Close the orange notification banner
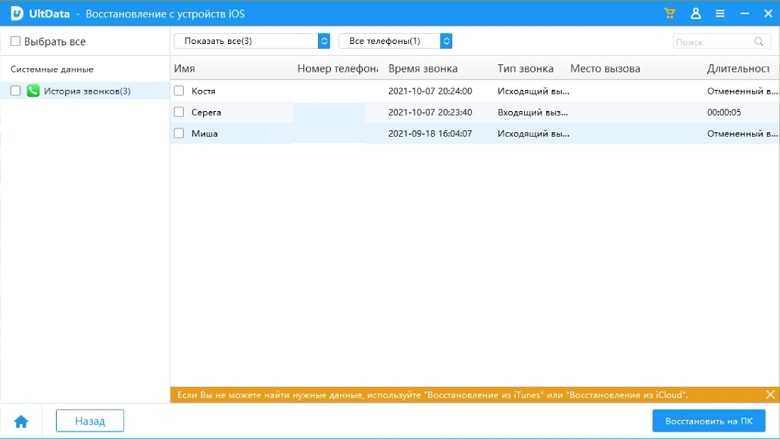Image resolution: width=780 pixels, height=439 pixels. coord(770,395)
